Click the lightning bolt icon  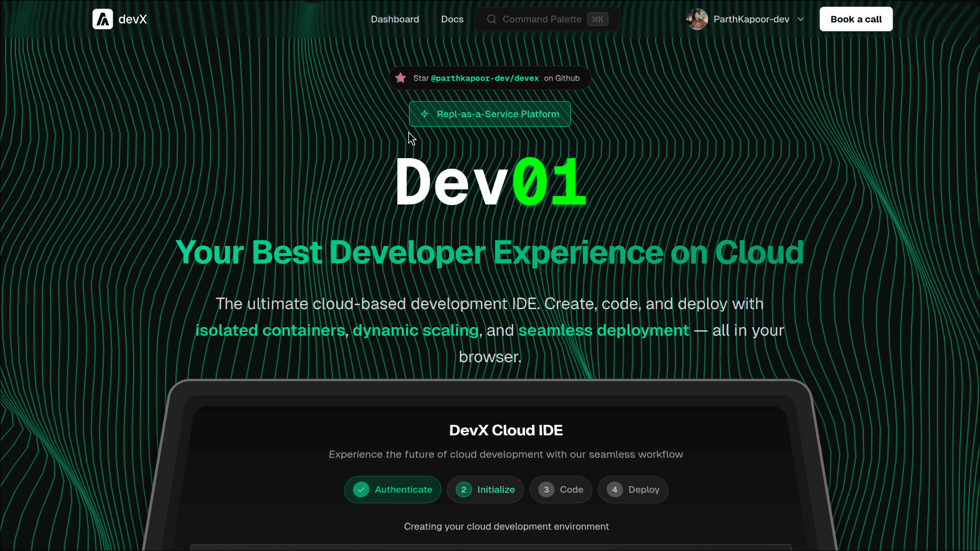coord(425,114)
